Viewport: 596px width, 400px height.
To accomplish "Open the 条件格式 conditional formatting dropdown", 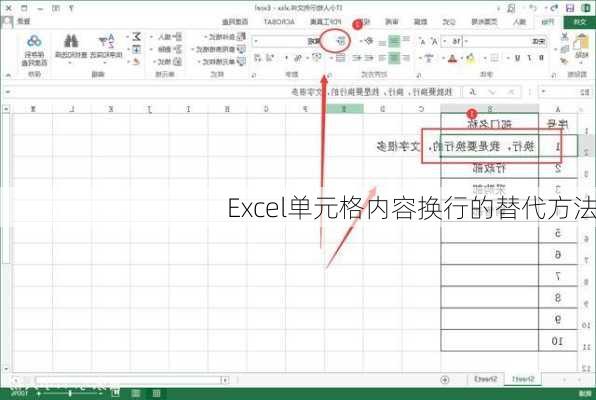I will (226, 37).
